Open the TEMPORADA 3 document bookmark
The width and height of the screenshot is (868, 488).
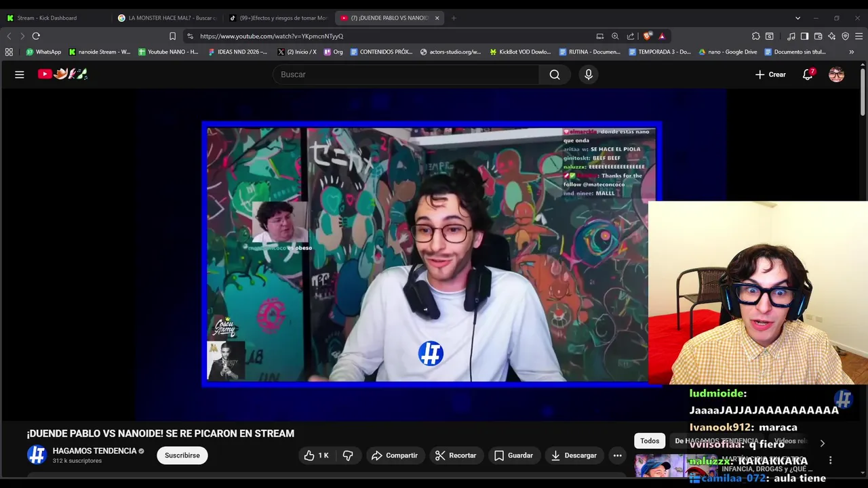[659, 52]
